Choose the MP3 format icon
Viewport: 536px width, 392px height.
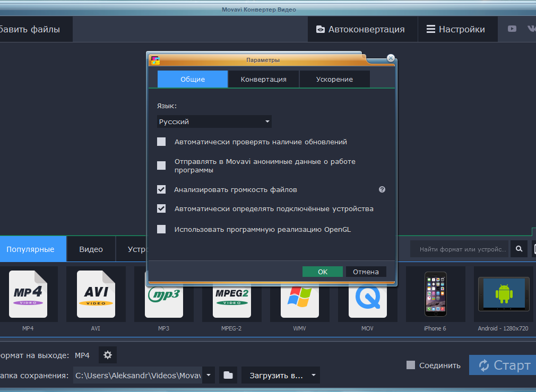click(164, 301)
